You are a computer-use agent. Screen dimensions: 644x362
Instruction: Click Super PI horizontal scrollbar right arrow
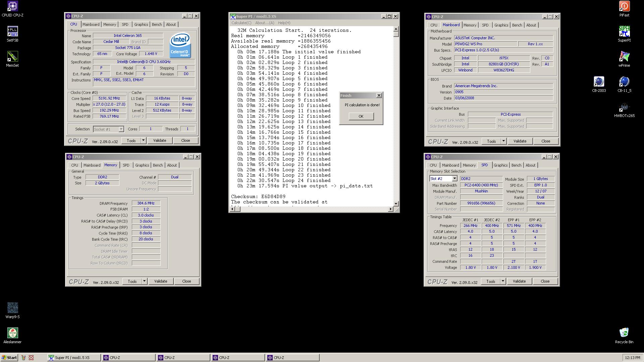coord(390,209)
